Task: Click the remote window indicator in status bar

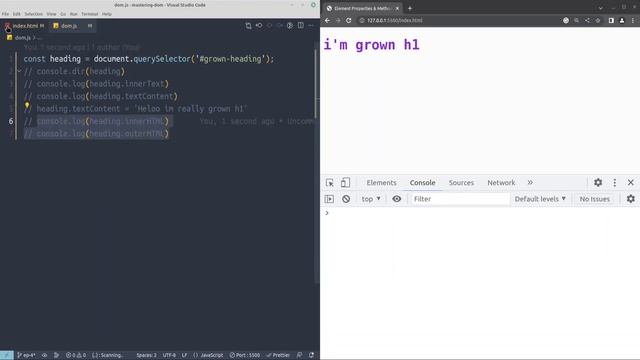Action: click(7, 355)
